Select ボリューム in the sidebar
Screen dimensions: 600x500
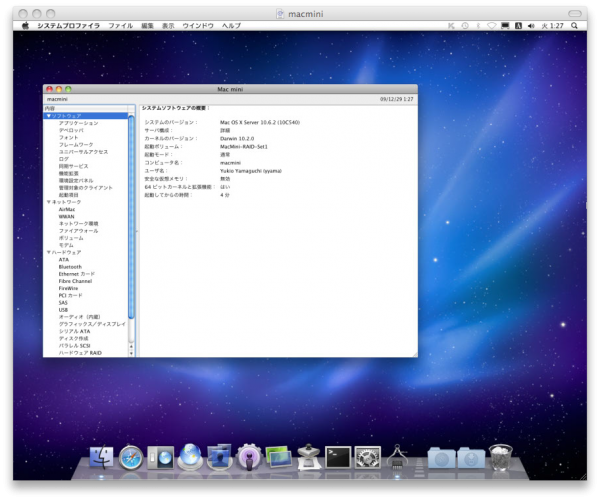71,238
